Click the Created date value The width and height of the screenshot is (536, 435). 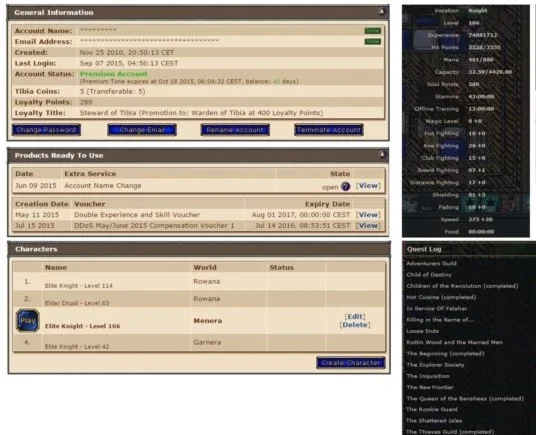coord(127,52)
